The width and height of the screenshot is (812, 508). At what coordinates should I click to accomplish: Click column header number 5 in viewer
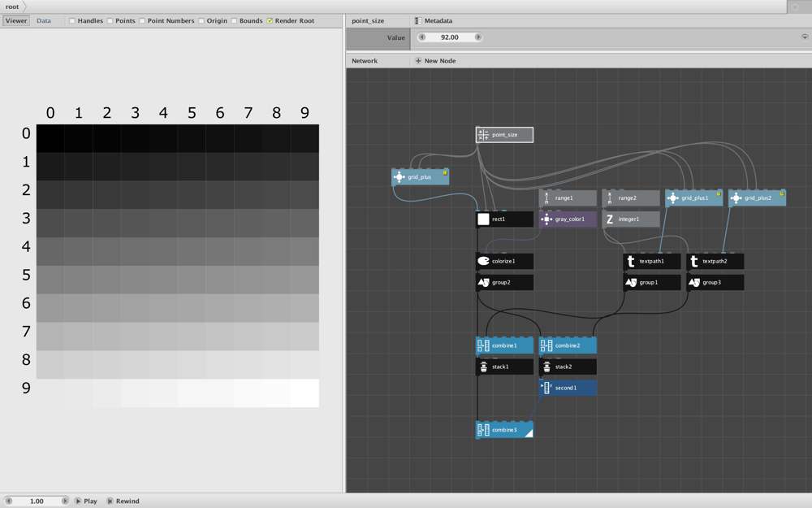pos(192,113)
